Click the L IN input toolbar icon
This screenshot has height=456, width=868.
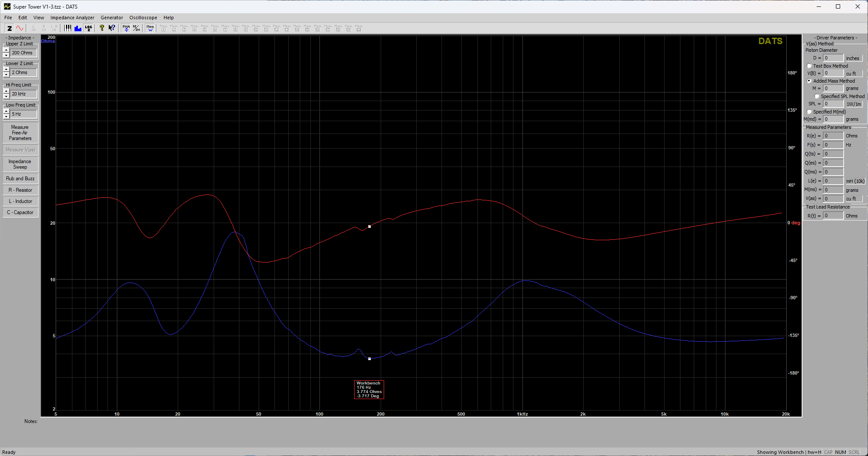coord(33,28)
